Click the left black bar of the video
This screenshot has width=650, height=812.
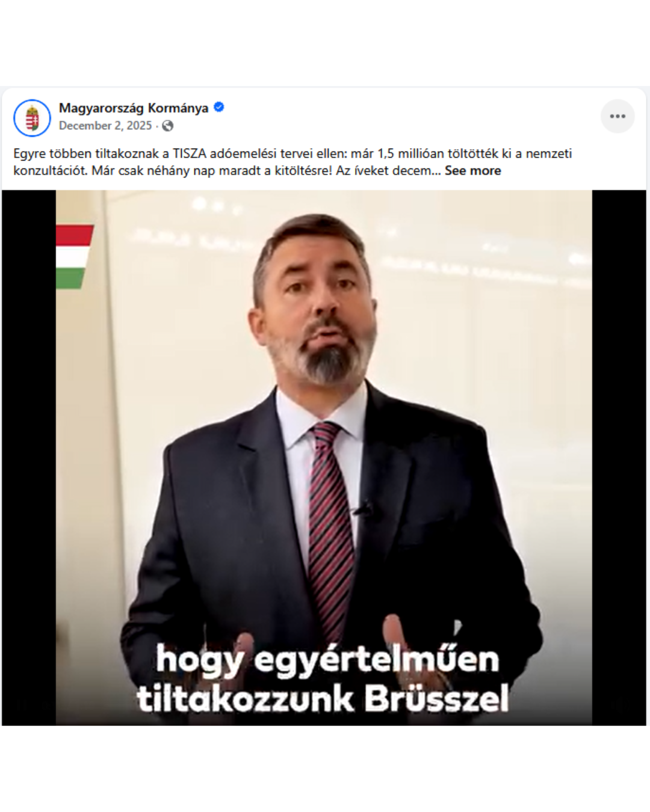point(29,458)
